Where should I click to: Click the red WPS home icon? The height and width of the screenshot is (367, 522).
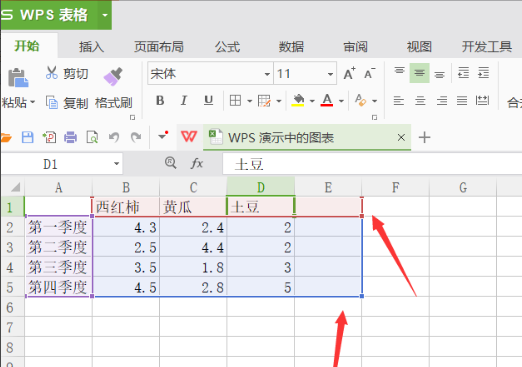pyautogui.click(x=189, y=137)
